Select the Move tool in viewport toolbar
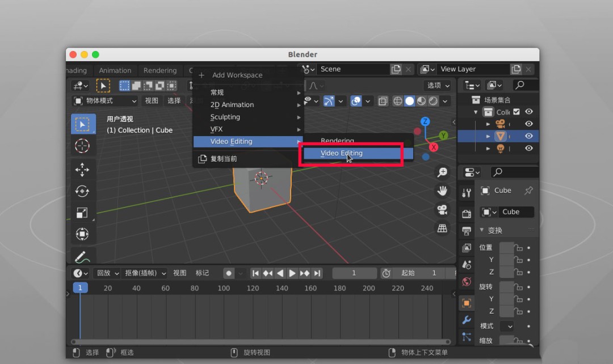 82,169
